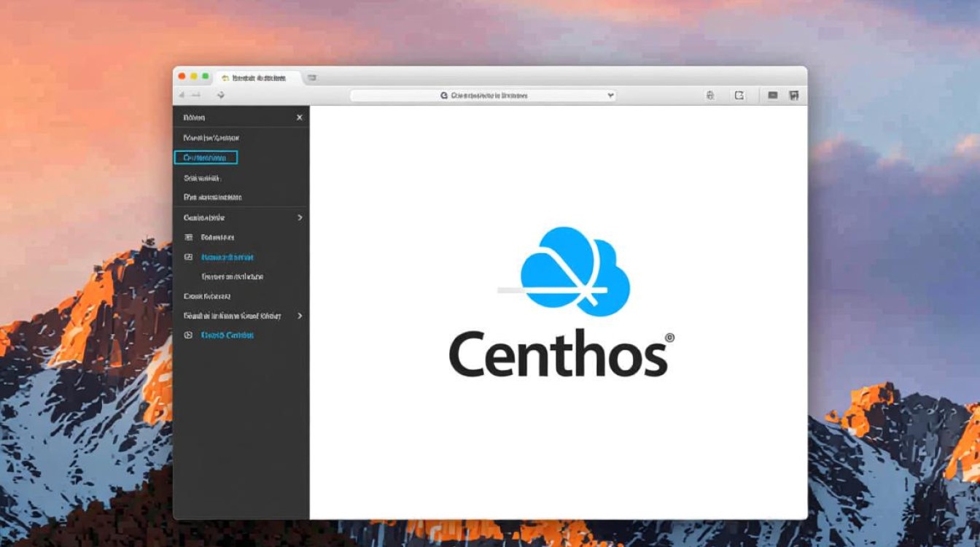Screen dimensions: 980x547
Task: Click the reload icon beside the navigation arrows
Action: click(x=221, y=96)
